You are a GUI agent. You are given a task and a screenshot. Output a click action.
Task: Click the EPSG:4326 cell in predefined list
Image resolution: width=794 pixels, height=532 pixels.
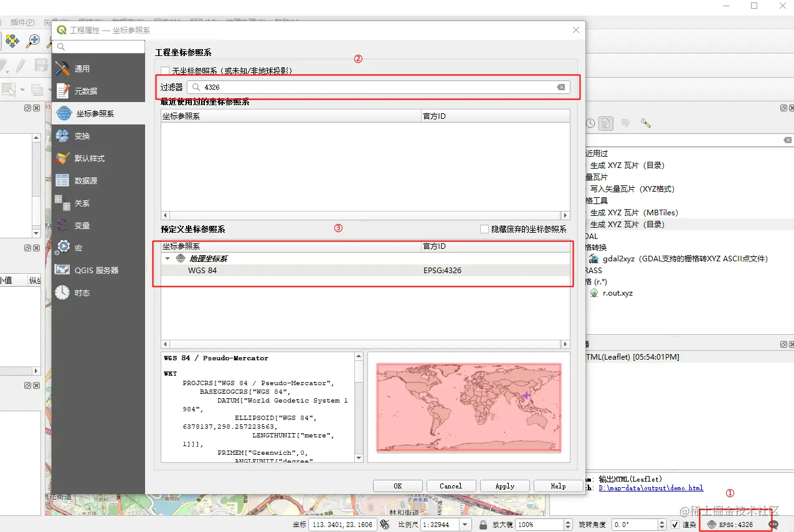(443, 270)
